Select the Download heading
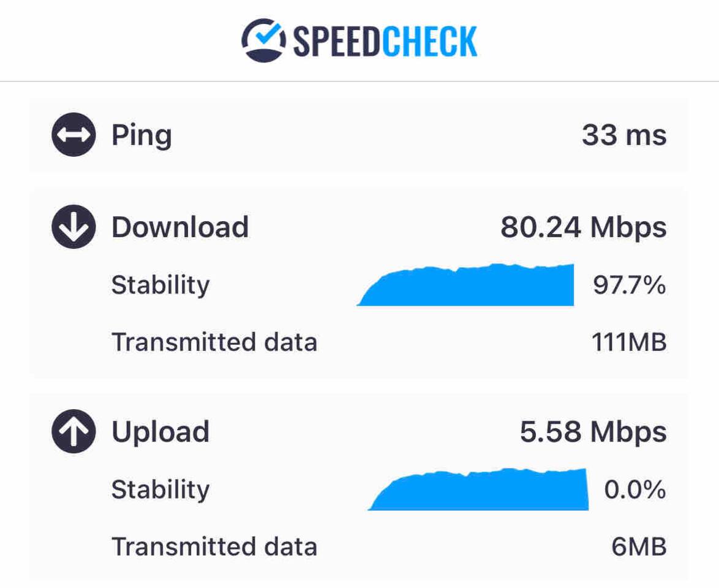The image size is (719, 588). (180, 227)
